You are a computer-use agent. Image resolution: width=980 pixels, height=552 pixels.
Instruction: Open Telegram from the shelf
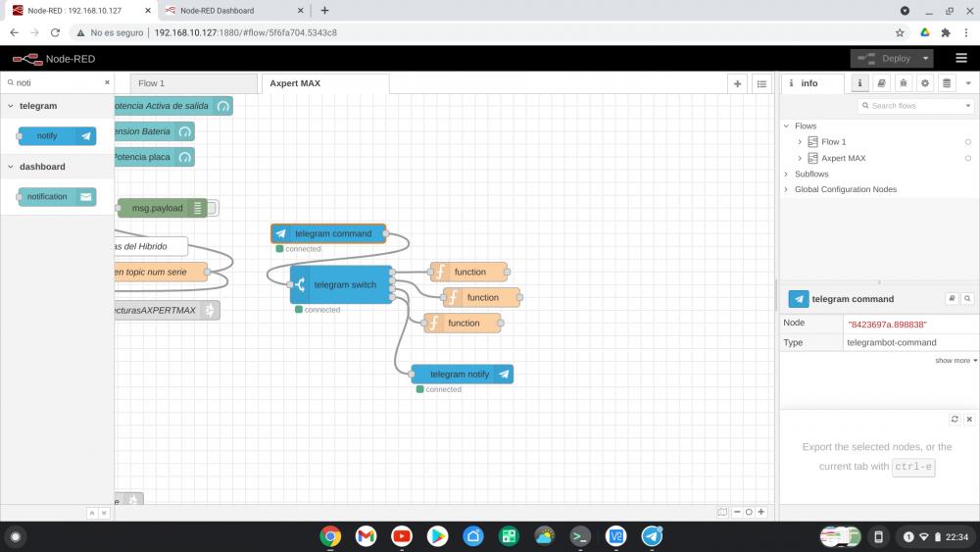click(652, 536)
